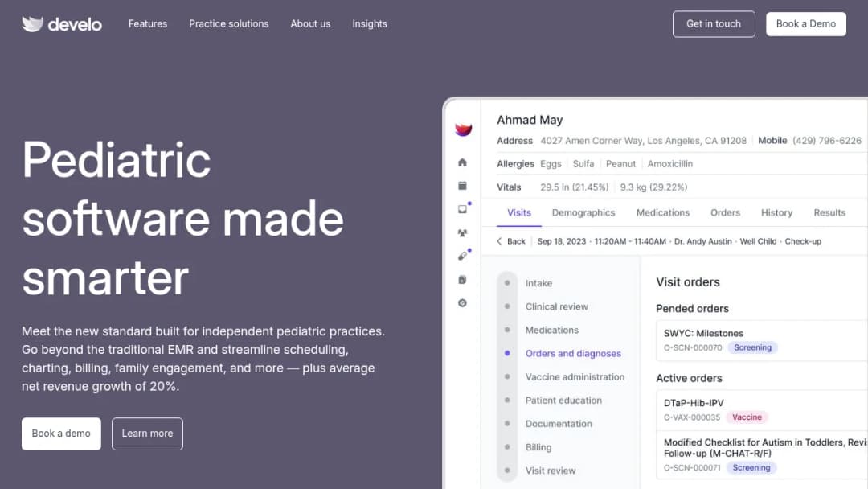
Task: Switch to the Orders tab
Action: (x=725, y=212)
